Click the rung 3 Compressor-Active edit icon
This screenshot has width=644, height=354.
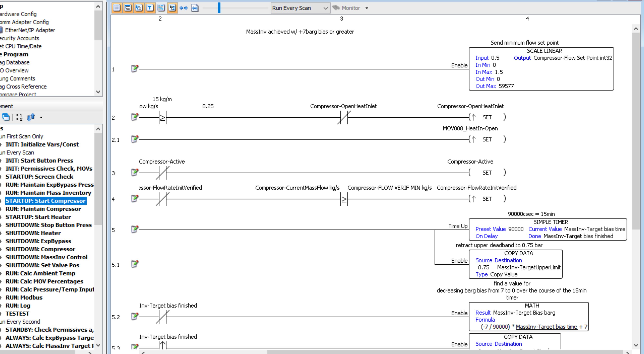tap(134, 172)
